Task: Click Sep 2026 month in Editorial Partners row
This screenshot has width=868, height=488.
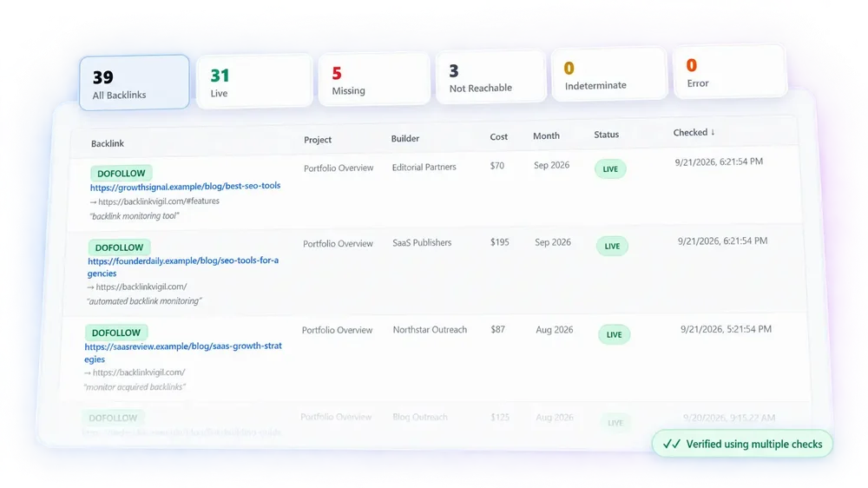Action: click(551, 165)
